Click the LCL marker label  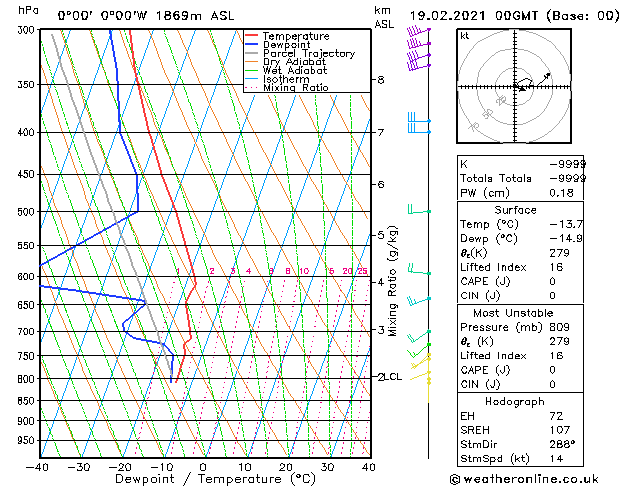click(x=393, y=377)
